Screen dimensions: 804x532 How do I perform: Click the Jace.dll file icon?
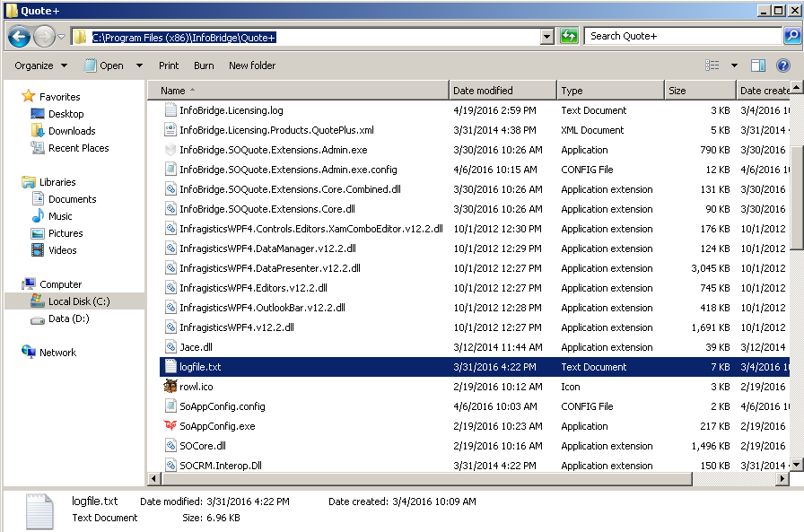(170, 347)
